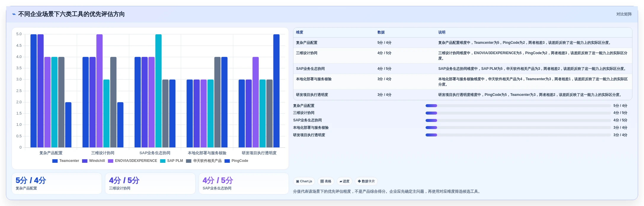Toggle the 华天软件相关产品 legend label
This screenshot has height=206, width=644.
[x=207, y=161]
